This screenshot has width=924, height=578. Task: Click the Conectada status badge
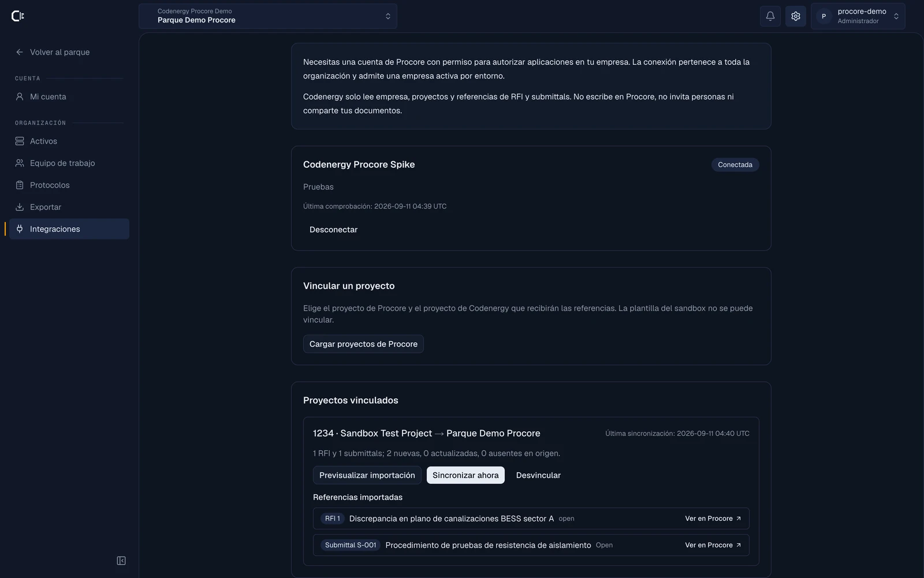[735, 165]
